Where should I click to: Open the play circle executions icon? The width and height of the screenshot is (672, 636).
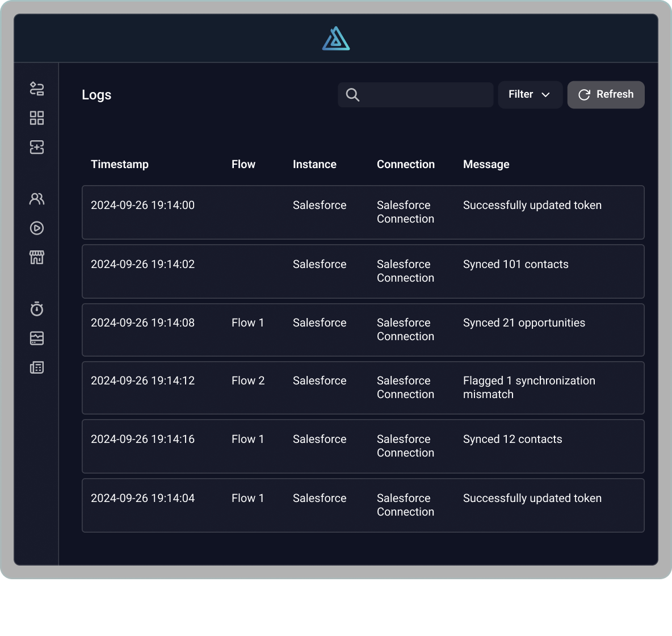point(37,228)
